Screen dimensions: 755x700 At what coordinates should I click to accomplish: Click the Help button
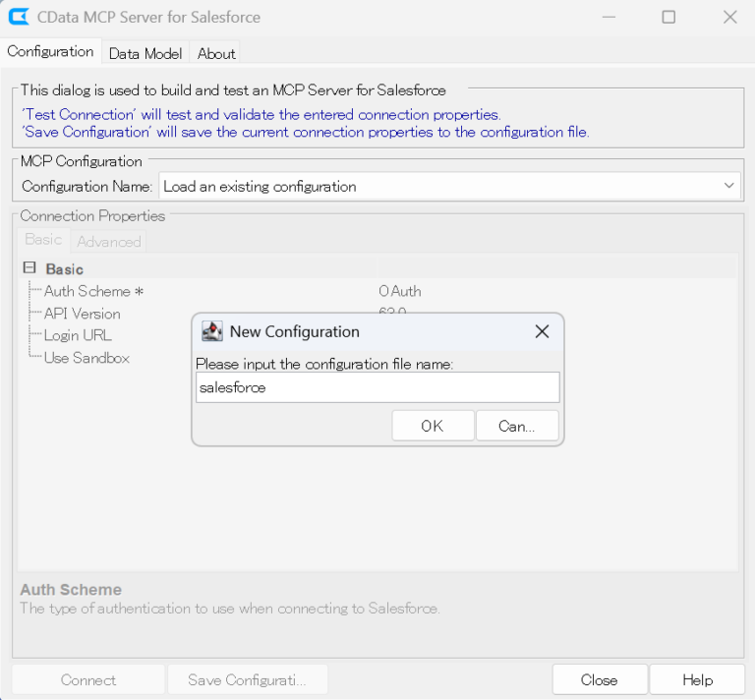click(697, 679)
